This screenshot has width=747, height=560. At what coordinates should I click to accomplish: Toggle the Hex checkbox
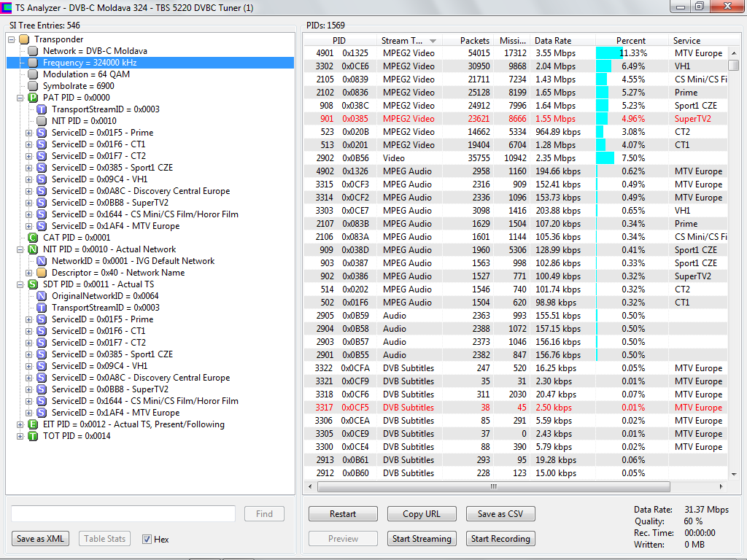point(147,539)
